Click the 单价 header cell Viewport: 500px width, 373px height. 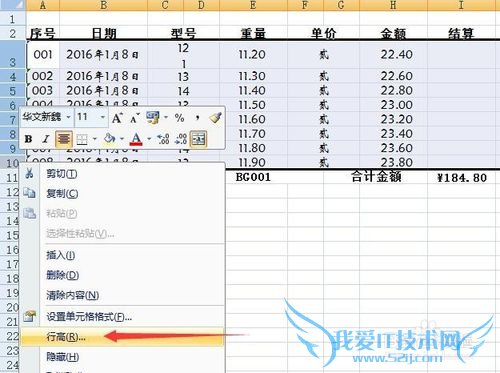323,33
